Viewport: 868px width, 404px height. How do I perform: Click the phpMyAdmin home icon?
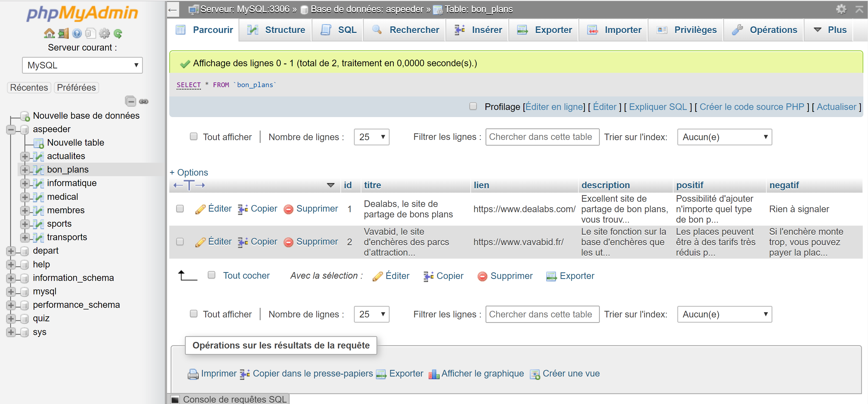pyautogui.click(x=49, y=33)
